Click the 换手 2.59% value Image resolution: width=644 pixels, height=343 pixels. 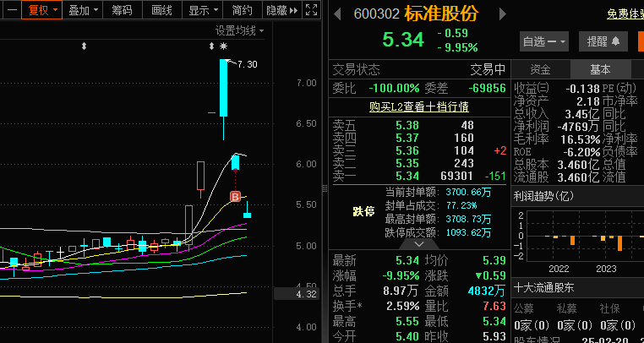[x=403, y=306]
